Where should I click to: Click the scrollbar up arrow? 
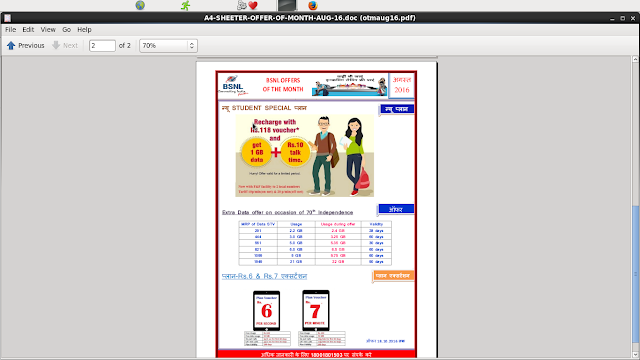pyautogui.click(x=636, y=60)
